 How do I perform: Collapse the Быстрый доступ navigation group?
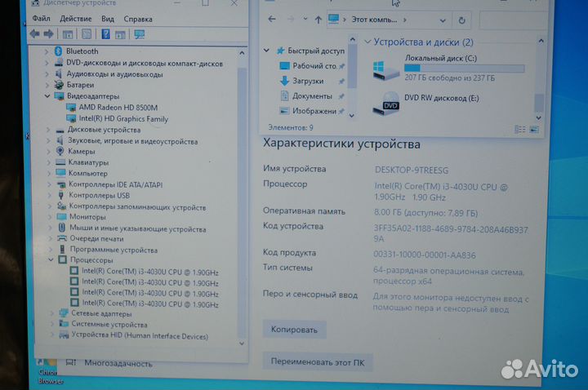coord(266,51)
